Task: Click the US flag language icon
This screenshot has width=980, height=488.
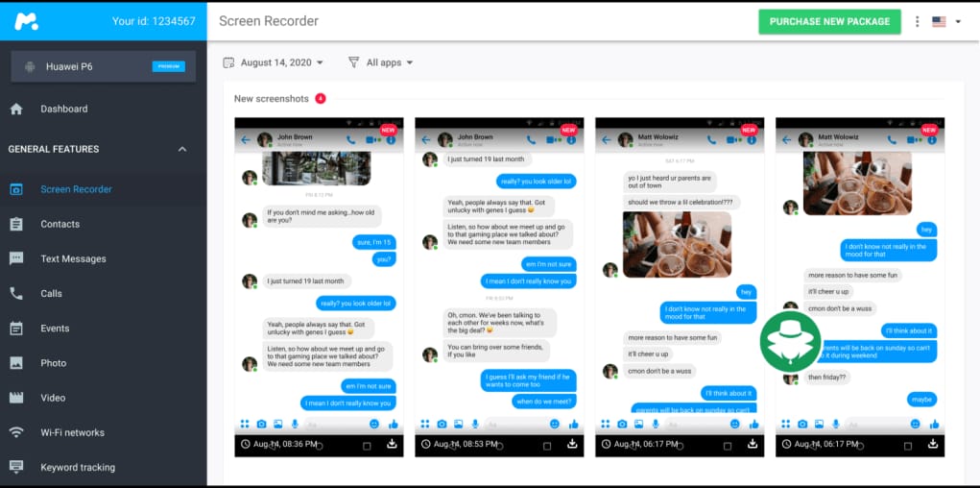Action: (939, 22)
